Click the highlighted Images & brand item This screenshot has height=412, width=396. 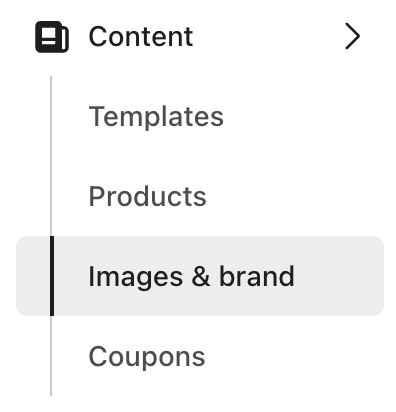coord(200,276)
